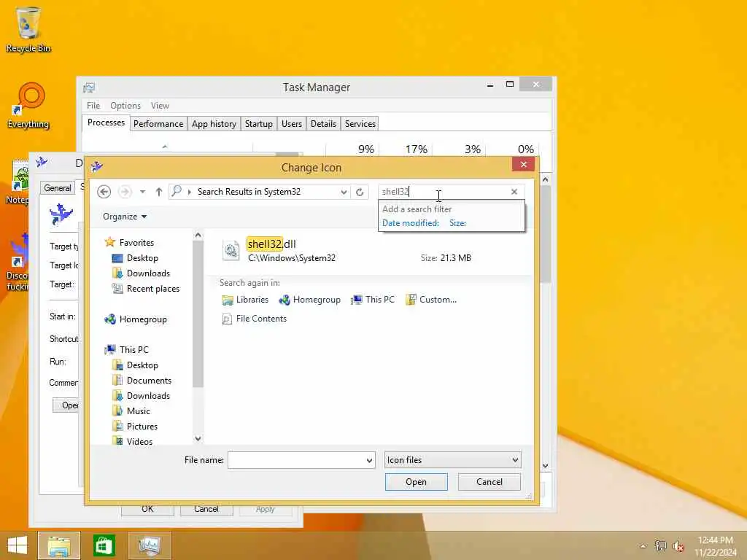Open Music folder in navigation pane

pyautogui.click(x=131, y=411)
